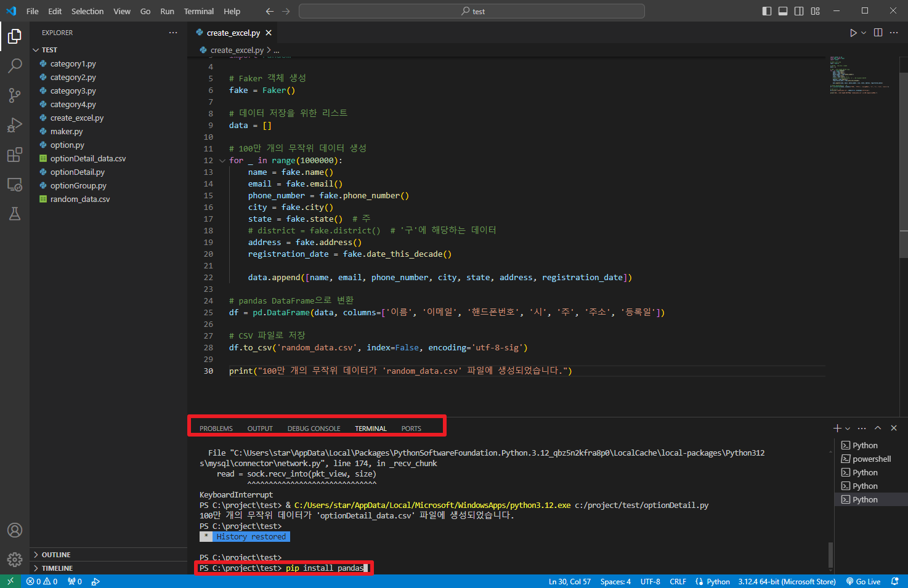Select the first Python terminal instance

coord(871,445)
